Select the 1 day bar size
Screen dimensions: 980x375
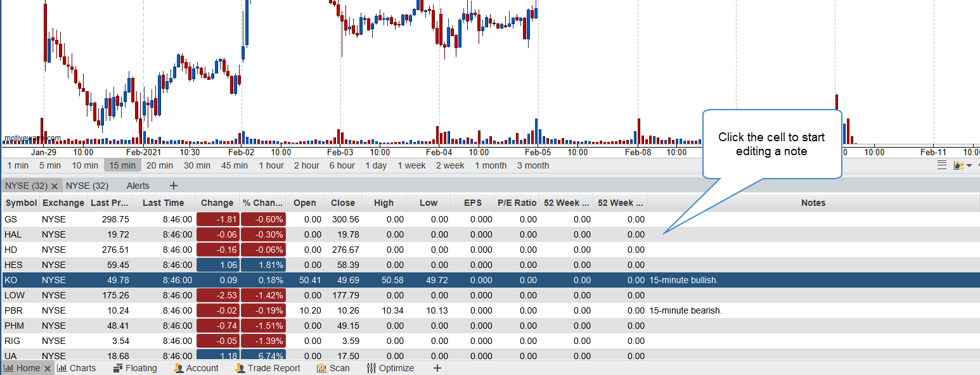click(376, 165)
